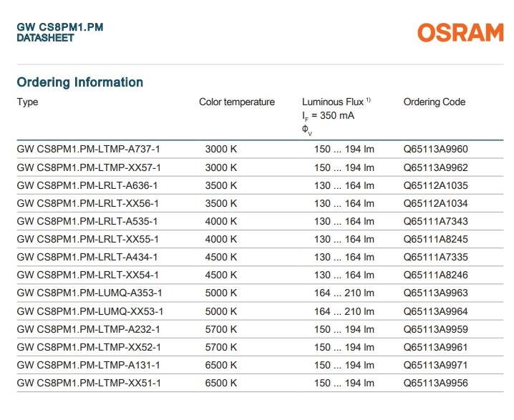Click 150 ... 194 lm in A737-1 row
514x420 pixels.
344,149
